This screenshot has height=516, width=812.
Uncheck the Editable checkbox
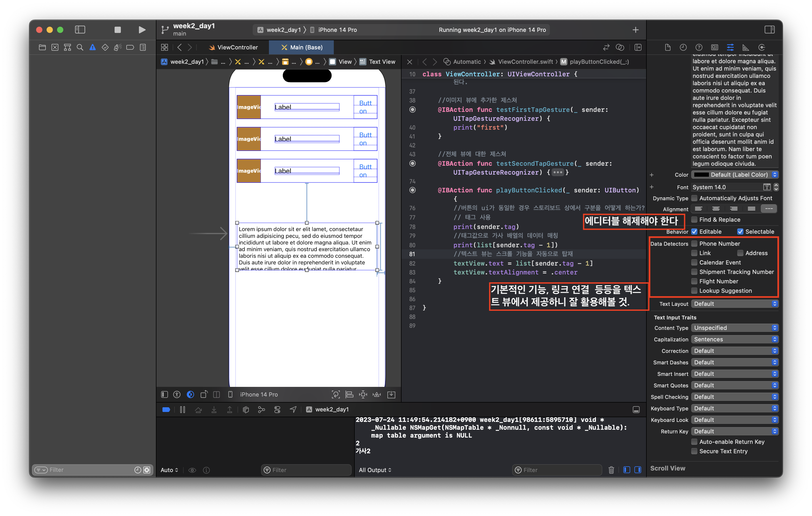694,232
